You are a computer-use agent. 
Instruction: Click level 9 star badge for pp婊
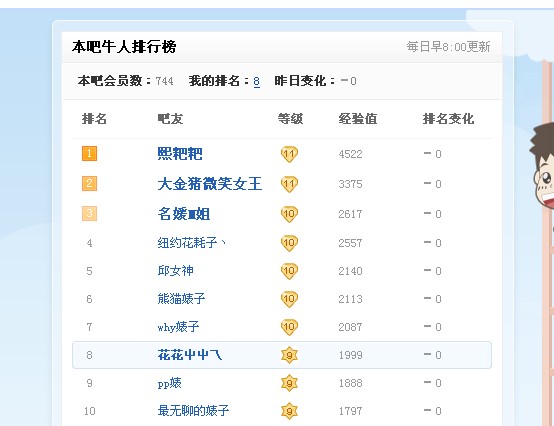(x=289, y=383)
